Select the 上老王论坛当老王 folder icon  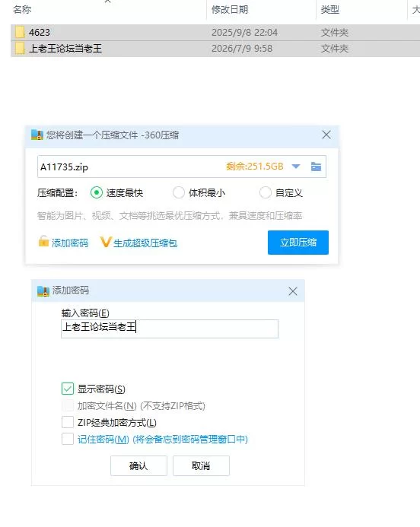point(20,49)
